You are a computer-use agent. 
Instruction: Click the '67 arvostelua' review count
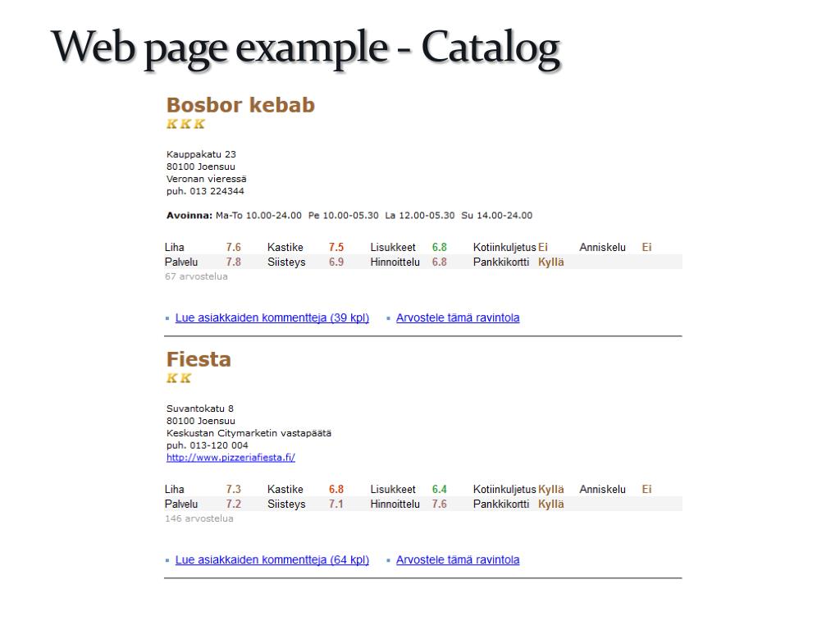click(x=196, y=276)
